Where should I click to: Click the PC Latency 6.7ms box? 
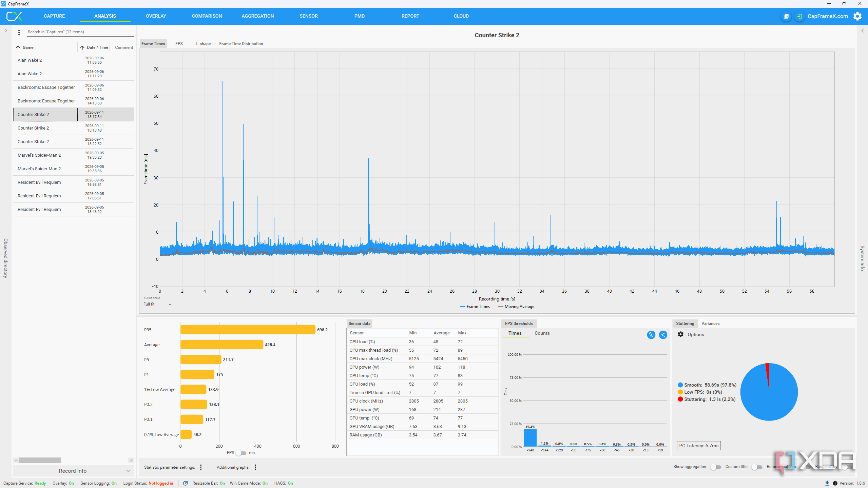click(699, 446)
